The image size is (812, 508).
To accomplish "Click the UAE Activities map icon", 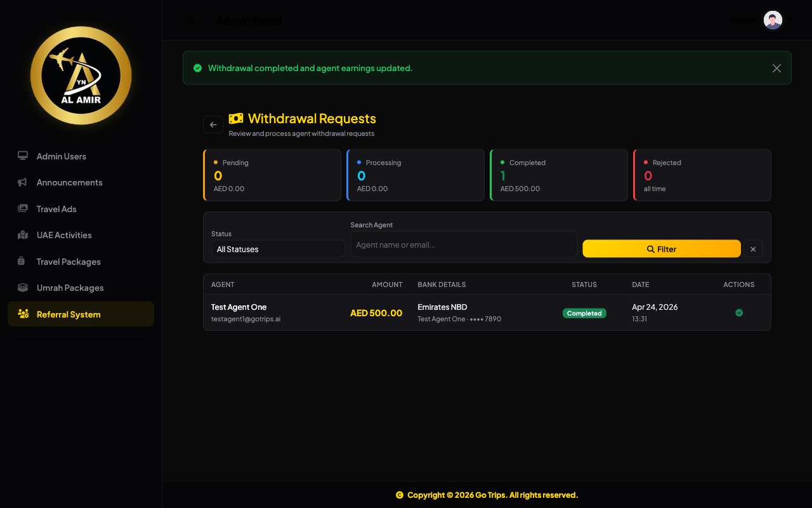I will coord(23,235).
